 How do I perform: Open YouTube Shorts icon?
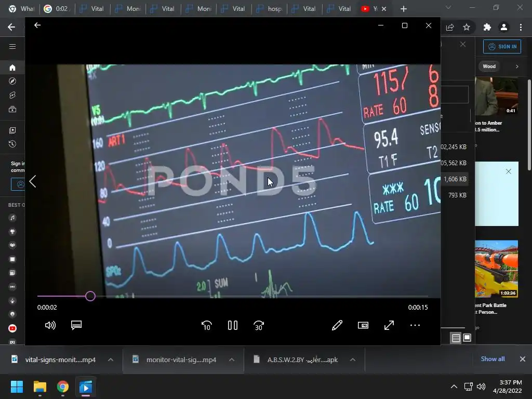pos(12,96)
